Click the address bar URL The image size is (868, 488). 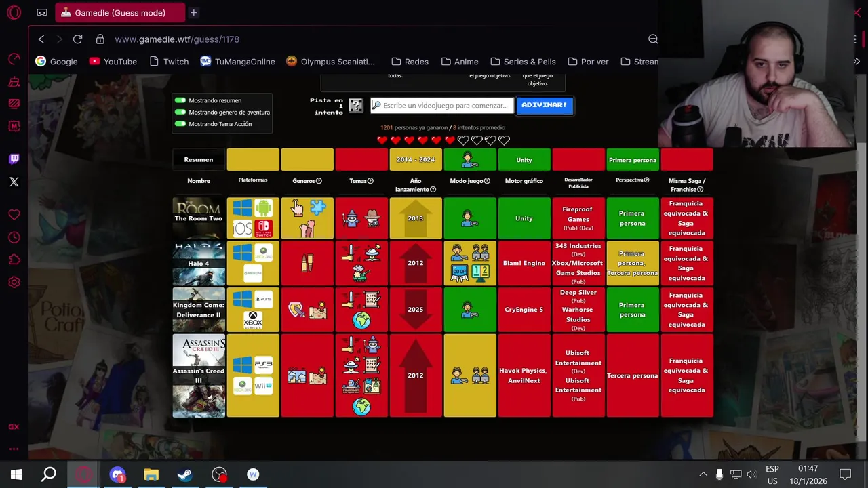coord(177,39)
